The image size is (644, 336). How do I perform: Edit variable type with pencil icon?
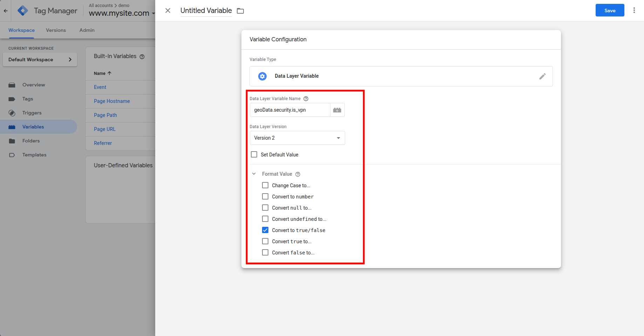click(542, 76)
